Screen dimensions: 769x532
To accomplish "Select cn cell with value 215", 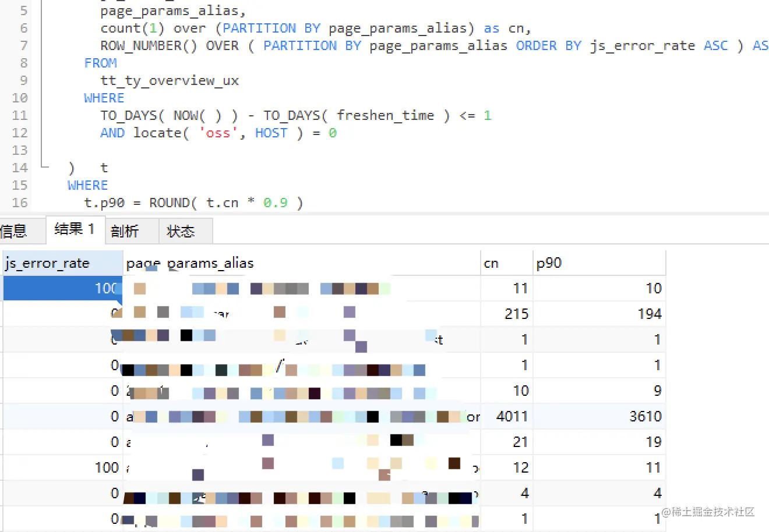I will pos(506,314).
